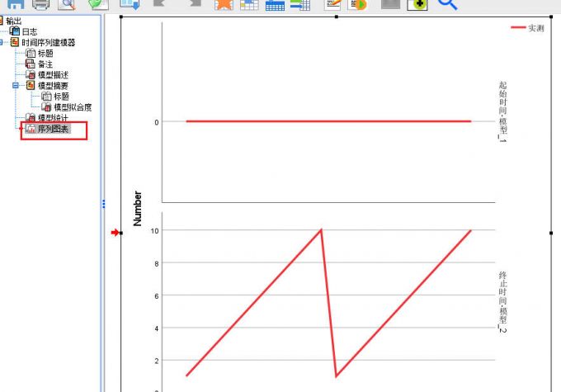Select the 序列图表 outline item
This screenshot has height=392, width=561.
click(x=53, y=129)
